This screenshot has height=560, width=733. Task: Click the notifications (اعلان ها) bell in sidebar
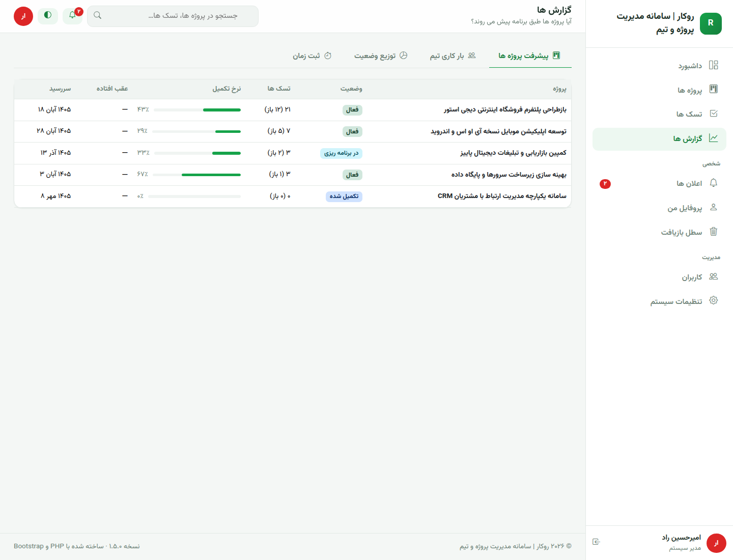713,183
